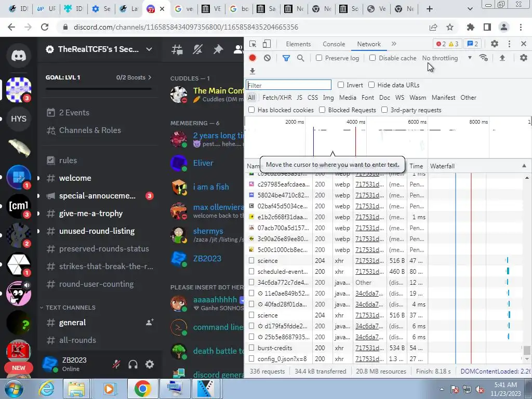This screenshot has width=532, height=399.
Task: Toggle the network filter funnel icon
Action: pos(286,58)
